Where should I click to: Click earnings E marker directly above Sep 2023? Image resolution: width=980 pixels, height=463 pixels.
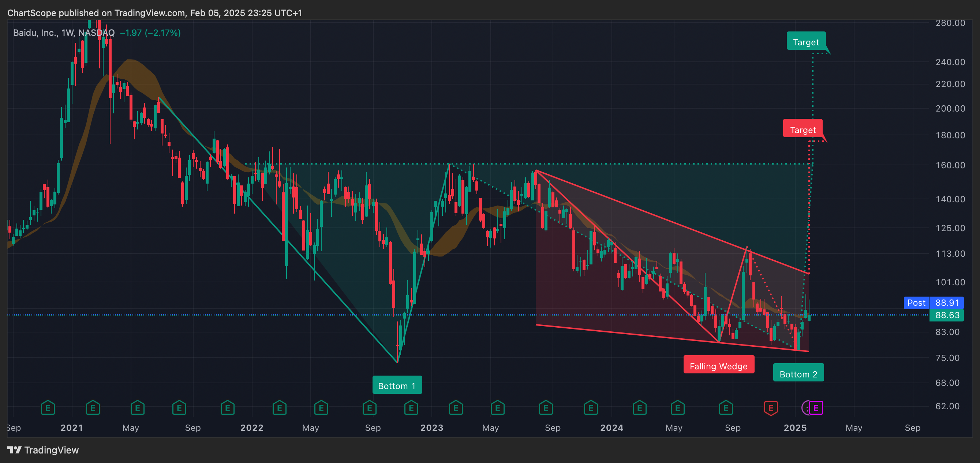coord(546,408)
